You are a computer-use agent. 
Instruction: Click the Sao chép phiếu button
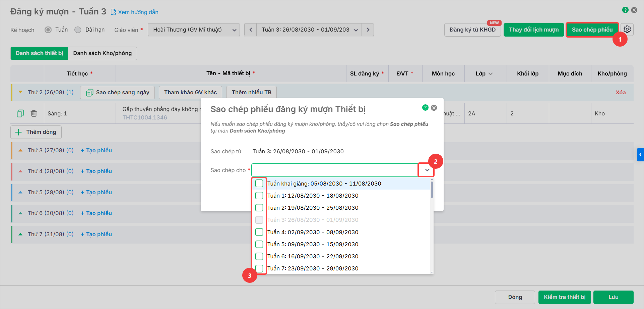click(592, 30)
